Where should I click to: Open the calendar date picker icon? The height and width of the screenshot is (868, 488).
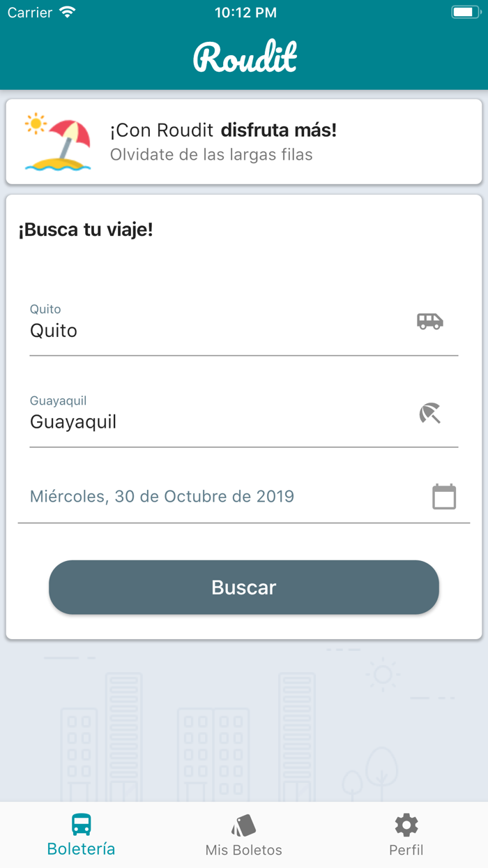click(444, 497)
